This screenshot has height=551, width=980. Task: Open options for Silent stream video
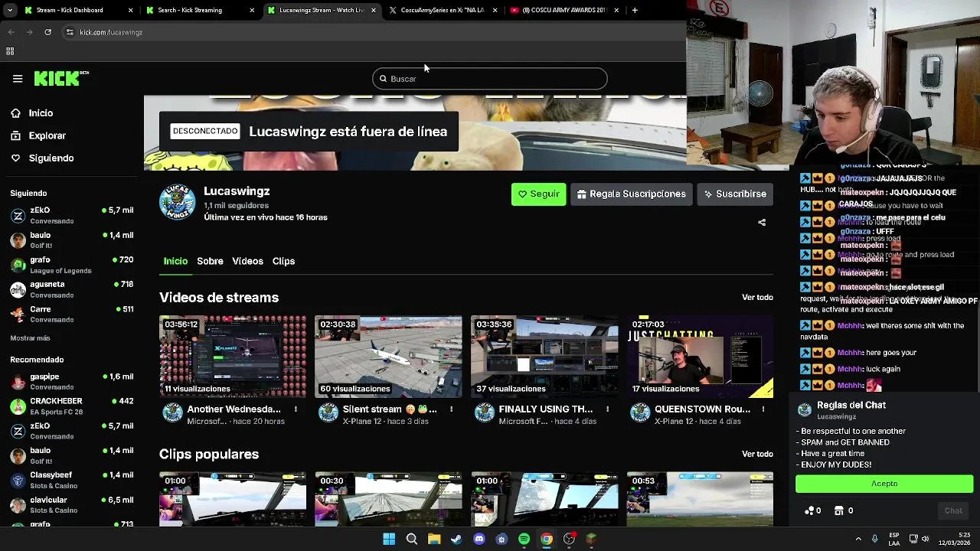tap(451, 409)
